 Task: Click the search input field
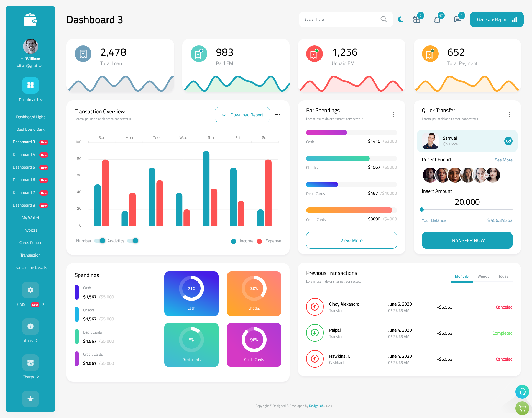[x=343, y=19]
